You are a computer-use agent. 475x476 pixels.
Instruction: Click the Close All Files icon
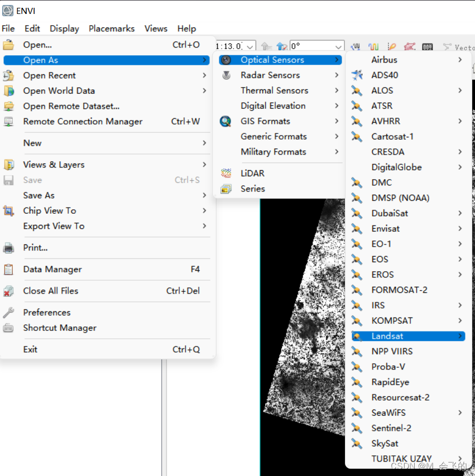click(x=8, y=291)
